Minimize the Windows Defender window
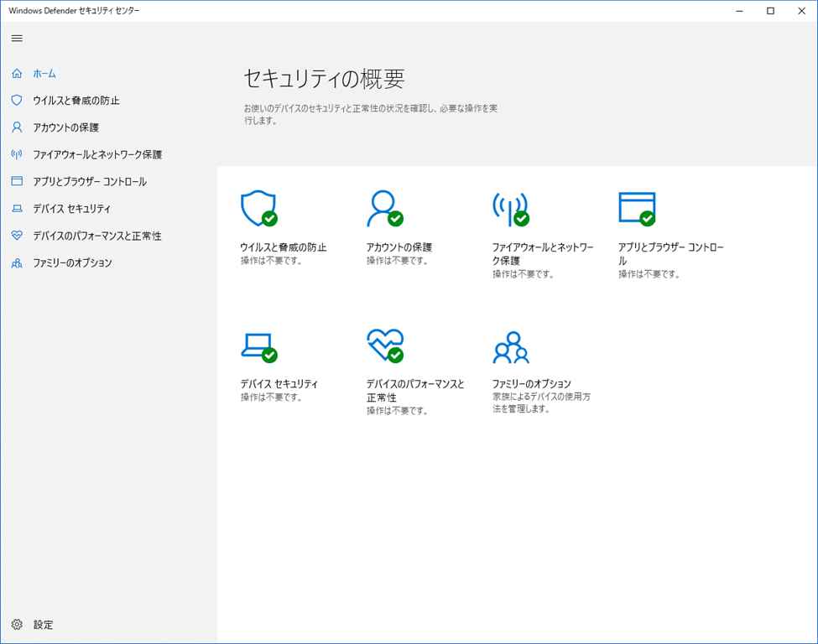Viewport: 818px width, 644px height. 739,11
